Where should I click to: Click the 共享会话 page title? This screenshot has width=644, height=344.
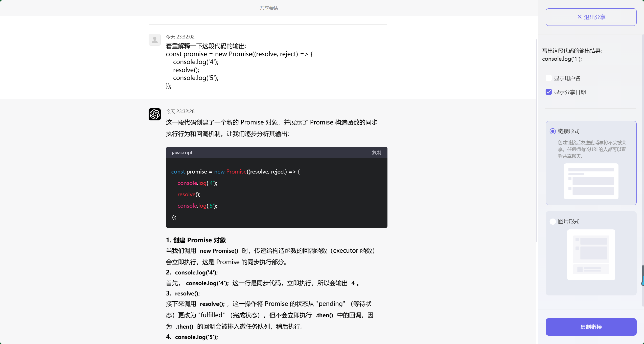pos(269,8)
